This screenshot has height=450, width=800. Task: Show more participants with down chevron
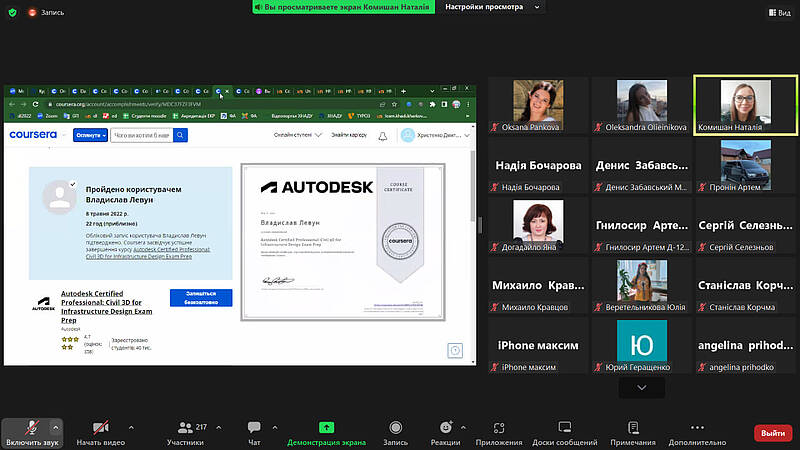coord(642,388)
